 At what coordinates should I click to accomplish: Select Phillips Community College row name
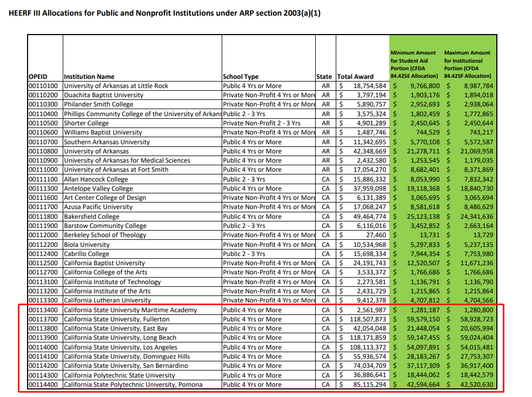click(143, 114)
